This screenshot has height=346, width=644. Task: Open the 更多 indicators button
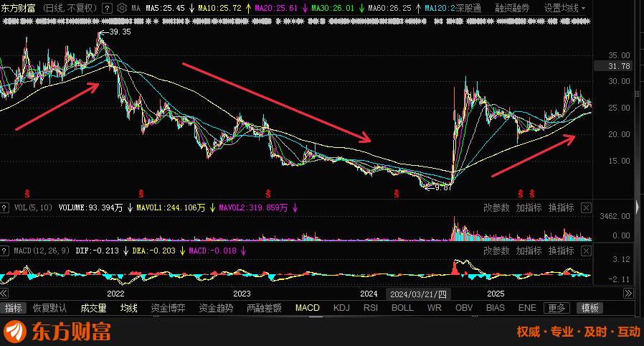(x=557, y=308)
